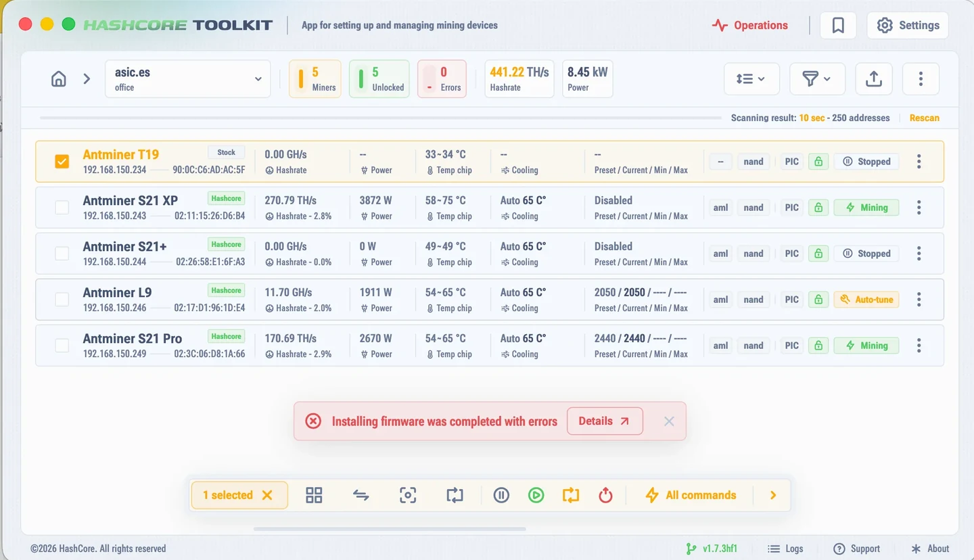The width and height of the screenshot is (974, 560).
Task: Click the orange restart loop icon
Action: point(571,495)
